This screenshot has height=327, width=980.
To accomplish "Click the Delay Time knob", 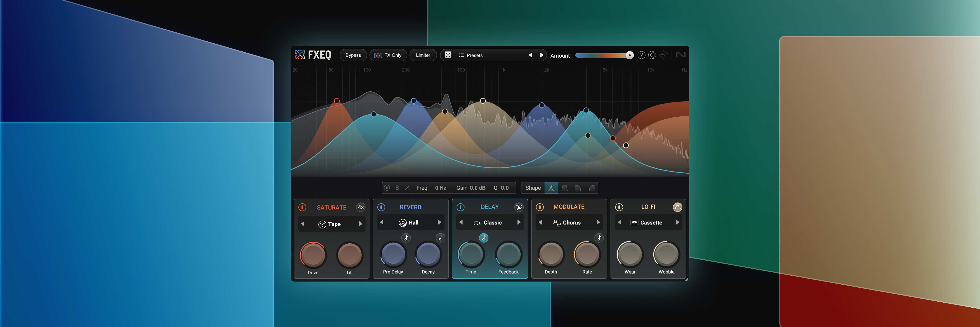I will pyautogui.click(x=471, y=254).
